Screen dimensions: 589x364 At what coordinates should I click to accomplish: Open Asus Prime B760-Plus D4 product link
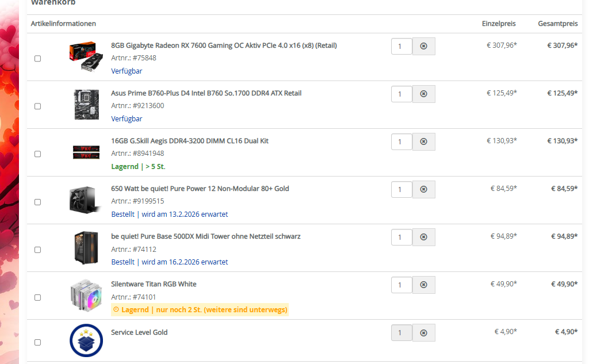click(206, 93)
